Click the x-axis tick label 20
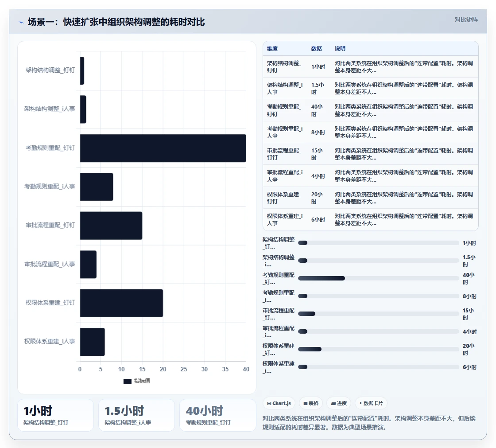 163,369
